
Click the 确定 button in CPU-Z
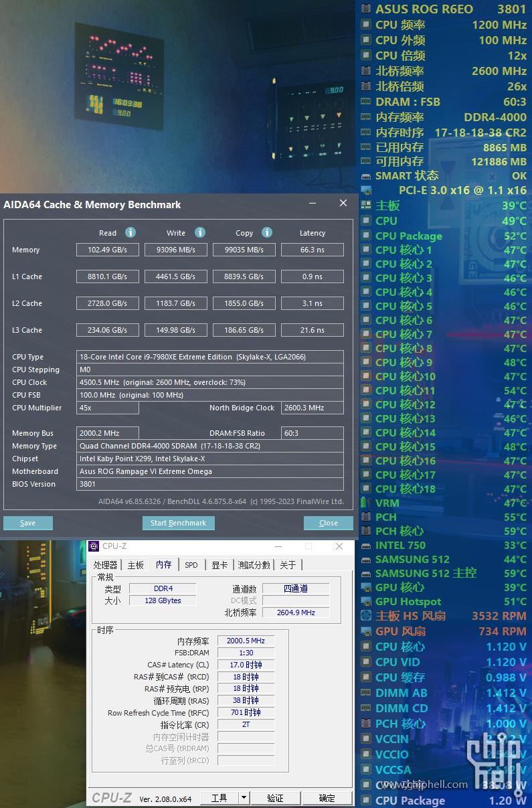327,798
